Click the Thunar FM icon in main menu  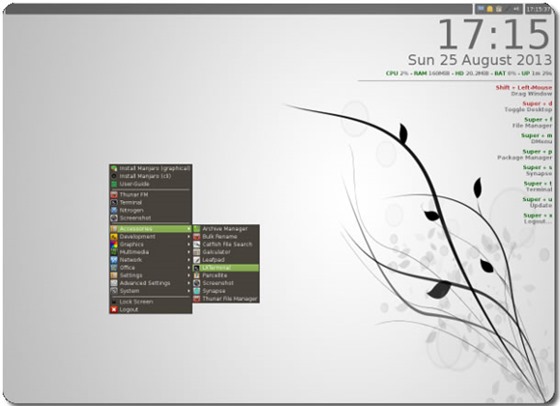pos(114,195)
